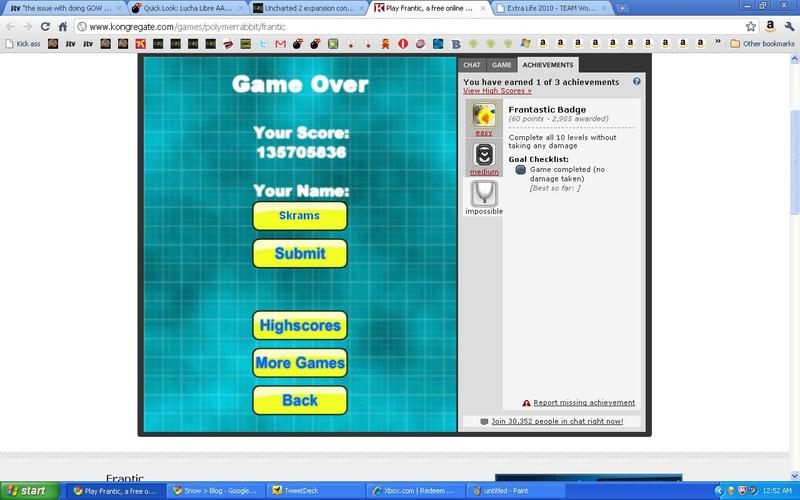This screenshot has width=800, height=500.
Task: Switch to Uncharted 2 expansion tab
Action: coord(308,8)
